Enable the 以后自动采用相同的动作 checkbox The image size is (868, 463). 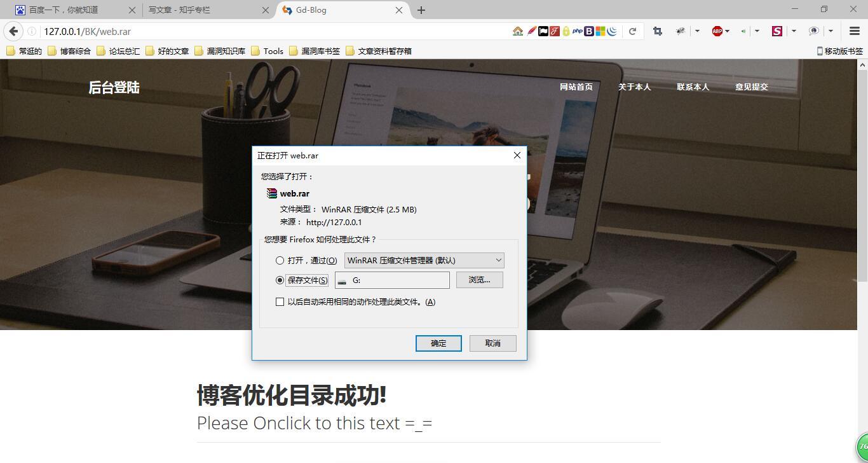coord(280,301)
